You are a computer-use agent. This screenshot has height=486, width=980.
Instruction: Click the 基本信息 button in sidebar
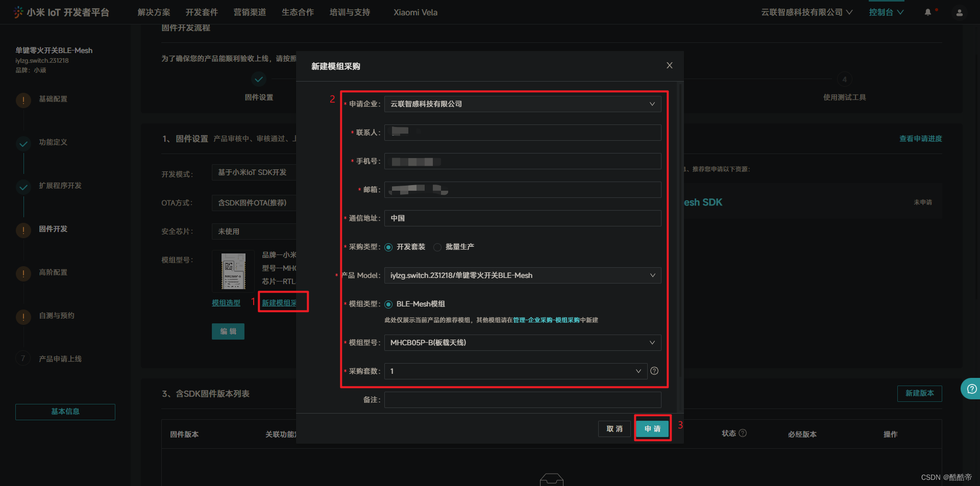[65, 412]
